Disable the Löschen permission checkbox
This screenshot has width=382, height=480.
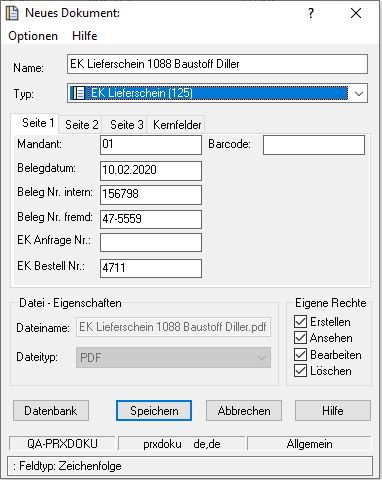coord(300,371)
